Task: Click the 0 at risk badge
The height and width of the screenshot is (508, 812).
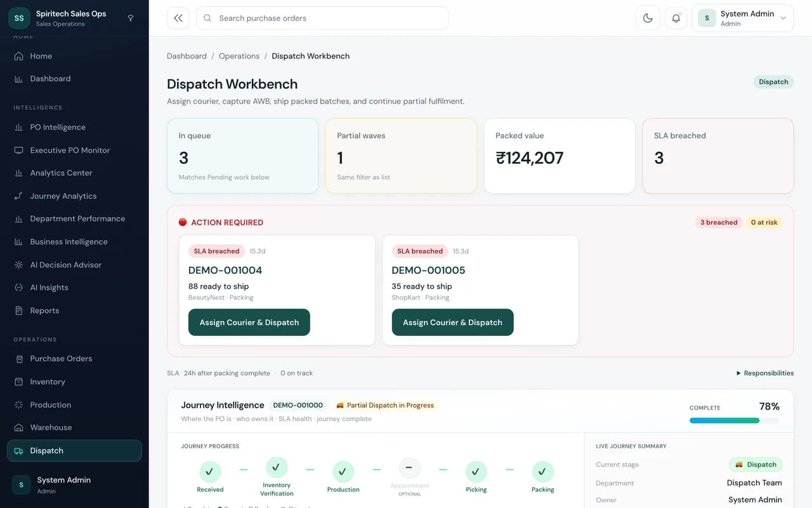Action: [764, 222]
